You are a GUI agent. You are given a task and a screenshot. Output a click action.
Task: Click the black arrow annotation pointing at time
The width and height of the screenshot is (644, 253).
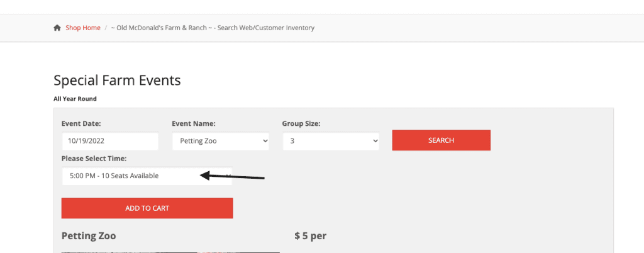click(233, 176)
